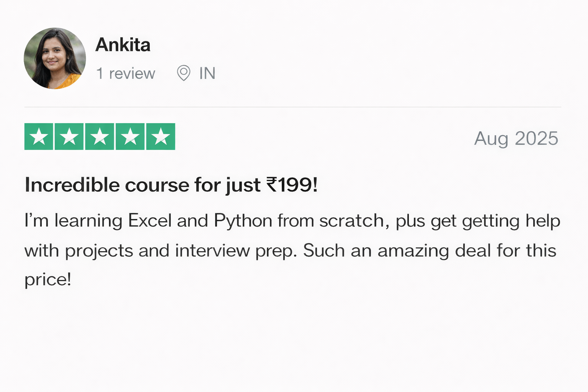Click the divider line below the reviewer info
This screenshot has width=588, height=392.
pos(293,107)
